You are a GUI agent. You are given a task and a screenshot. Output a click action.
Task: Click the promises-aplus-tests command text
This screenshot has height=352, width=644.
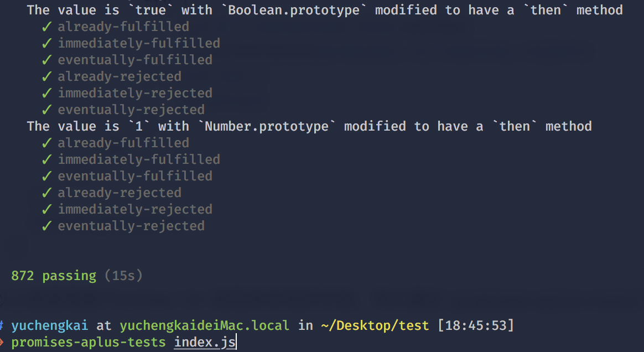coord(89,343)
